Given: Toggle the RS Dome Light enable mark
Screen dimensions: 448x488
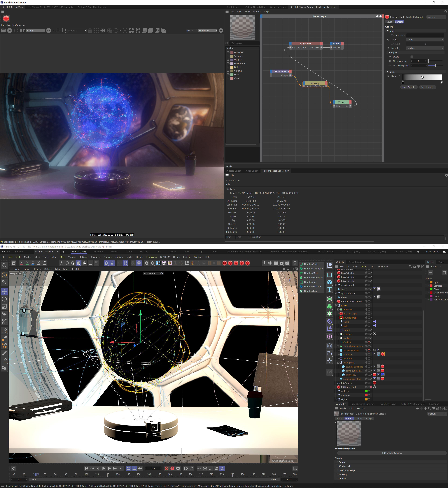Looking at the screenshot, I should pos(371,387).
